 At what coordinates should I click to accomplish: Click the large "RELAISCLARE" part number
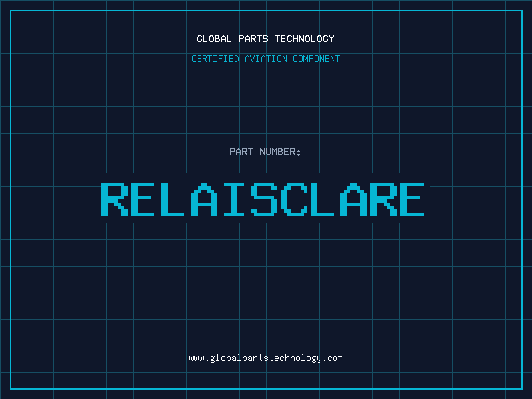click(262, 199)
